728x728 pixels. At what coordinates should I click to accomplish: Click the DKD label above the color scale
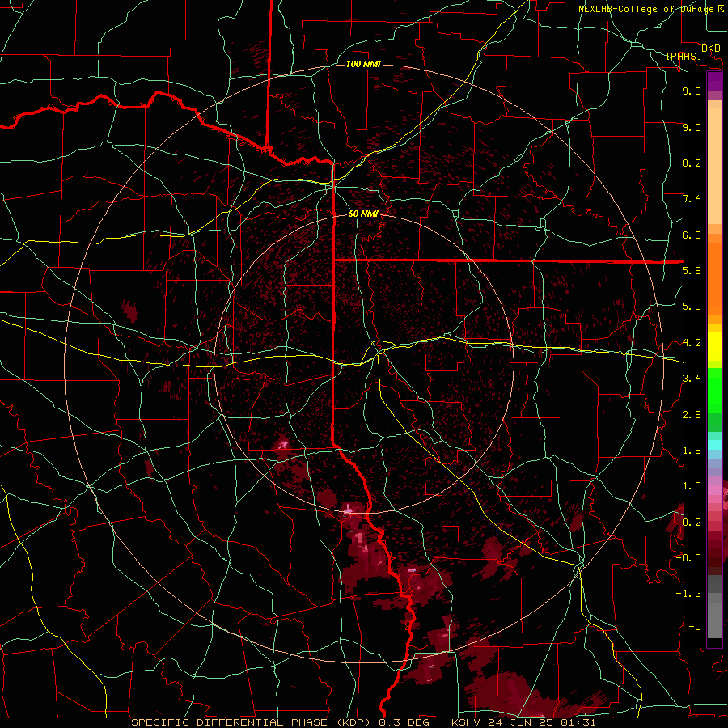coord(711,49)
